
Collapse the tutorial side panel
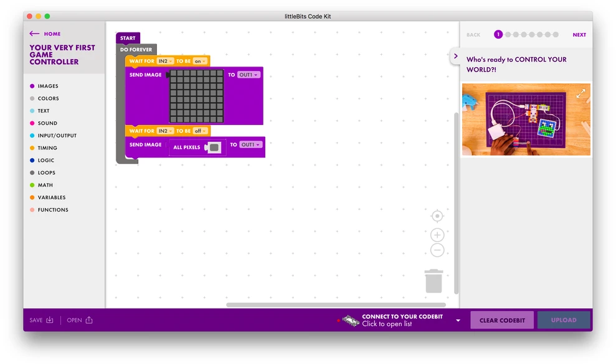coord(456,56)
